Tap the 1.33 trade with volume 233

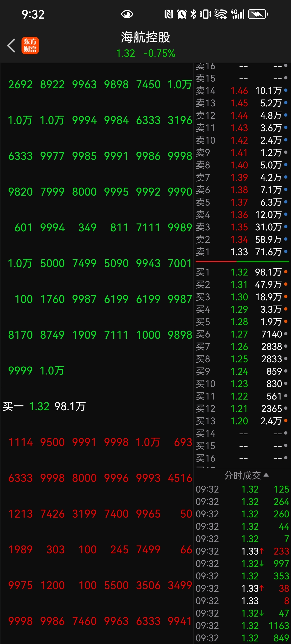pos(242,551)
